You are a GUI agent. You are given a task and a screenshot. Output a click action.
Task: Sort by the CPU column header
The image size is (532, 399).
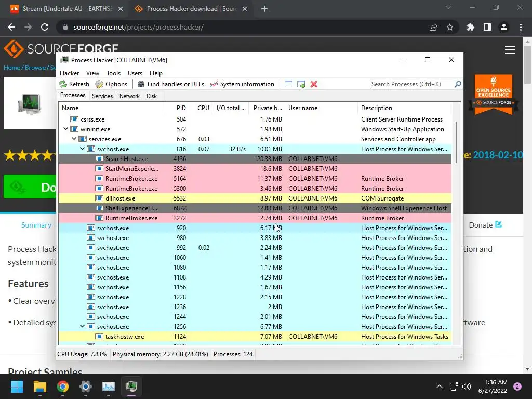pyautogui.click(x=201, y=108)
